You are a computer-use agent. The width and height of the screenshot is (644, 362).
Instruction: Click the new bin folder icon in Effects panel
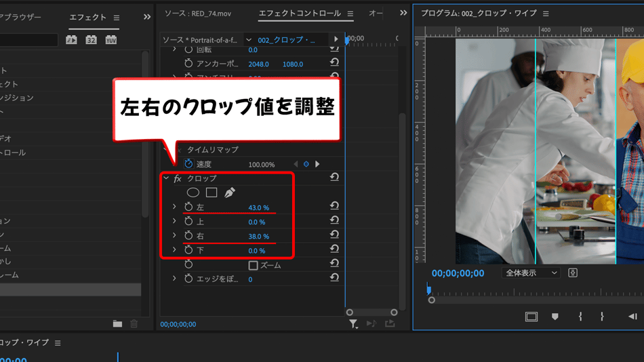click(x=117, y=324)
